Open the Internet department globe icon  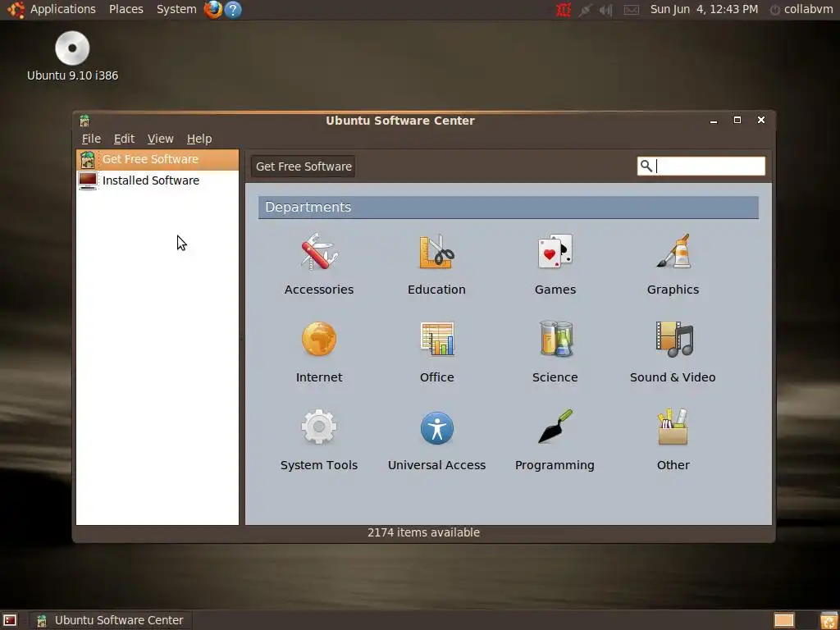319,339
